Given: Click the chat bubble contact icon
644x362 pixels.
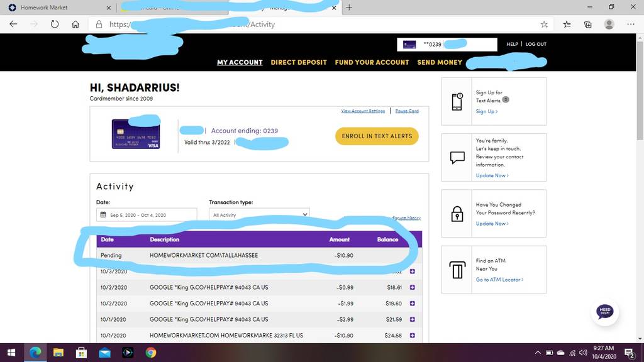Looking at the screenshot, I should pyautogui.click(x=457, y=158).
